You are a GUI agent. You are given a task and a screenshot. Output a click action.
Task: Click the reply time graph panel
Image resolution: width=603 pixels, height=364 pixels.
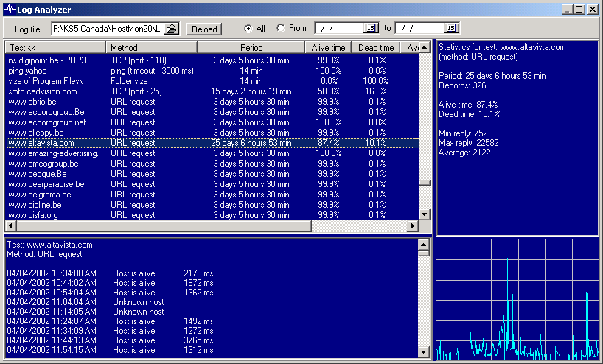click(x=517, y=299)
